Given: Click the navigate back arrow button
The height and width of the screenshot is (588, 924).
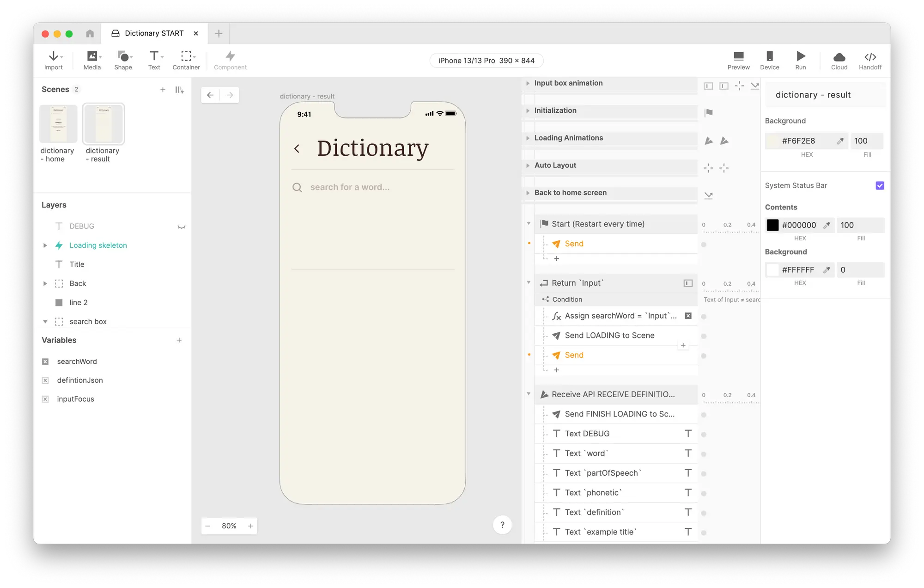Looking at the screenshot, I should (210, 95).
